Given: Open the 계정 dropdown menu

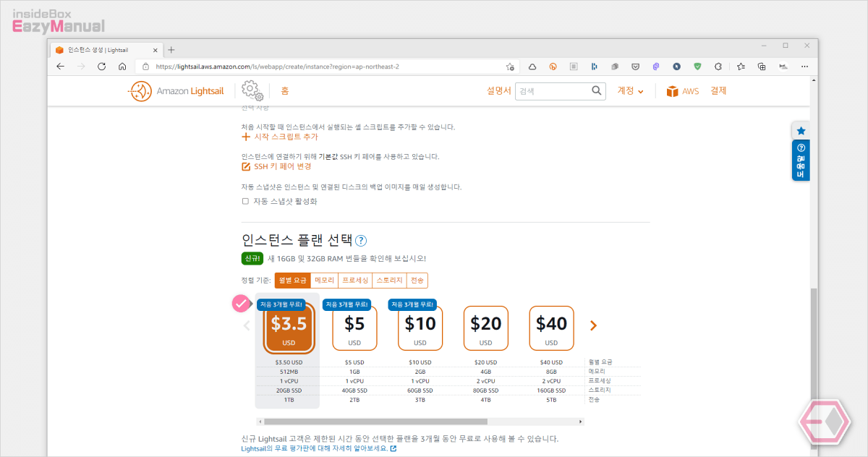Looking at the screenshot, I should (x=630, y=91).
